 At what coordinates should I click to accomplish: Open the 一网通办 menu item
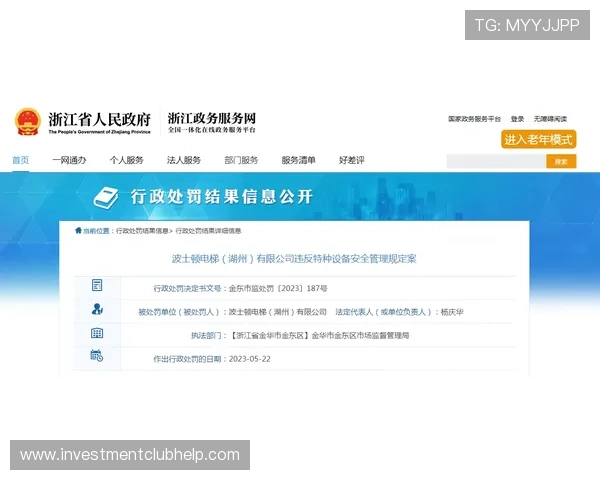69,160
